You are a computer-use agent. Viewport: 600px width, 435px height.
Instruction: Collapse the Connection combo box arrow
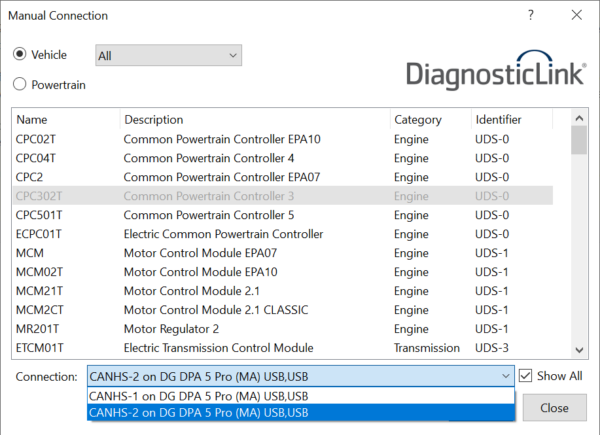(505, 376)
